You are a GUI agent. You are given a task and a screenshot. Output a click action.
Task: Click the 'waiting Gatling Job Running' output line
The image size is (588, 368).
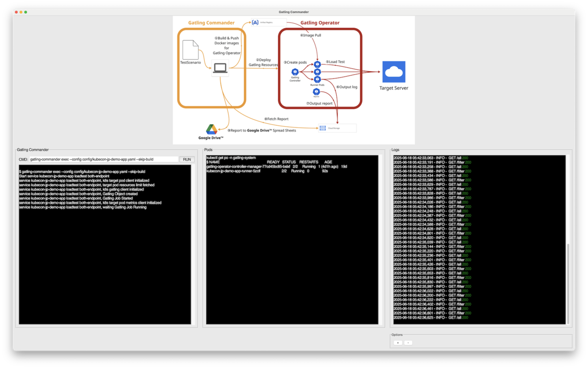coord(83,207)
